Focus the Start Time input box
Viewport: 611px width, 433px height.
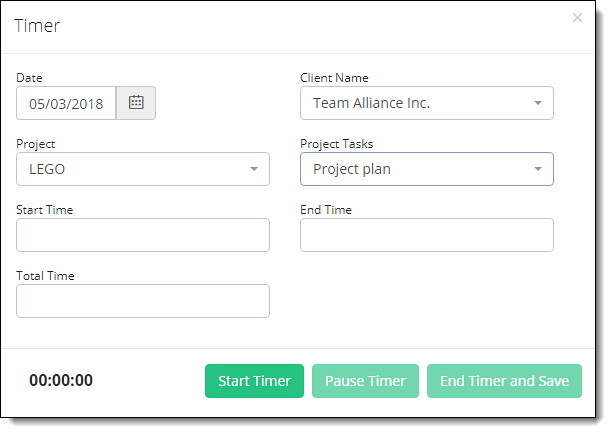tap(143, 235)
